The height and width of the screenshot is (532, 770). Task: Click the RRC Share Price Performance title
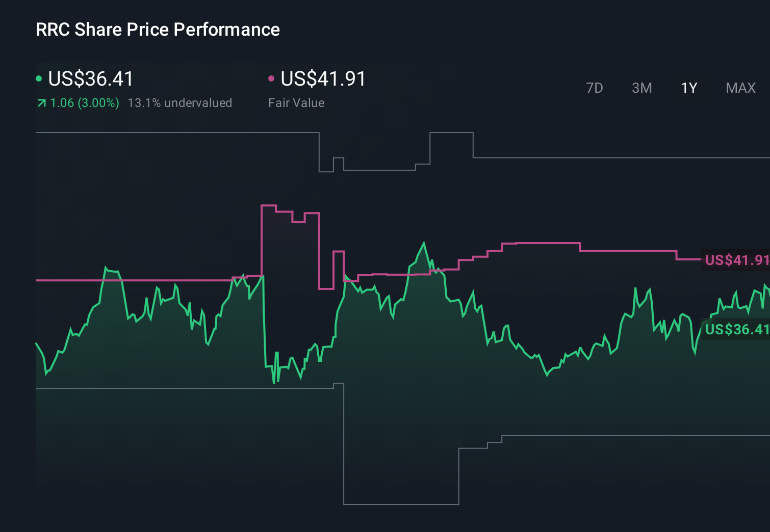(x=158, y=30)
